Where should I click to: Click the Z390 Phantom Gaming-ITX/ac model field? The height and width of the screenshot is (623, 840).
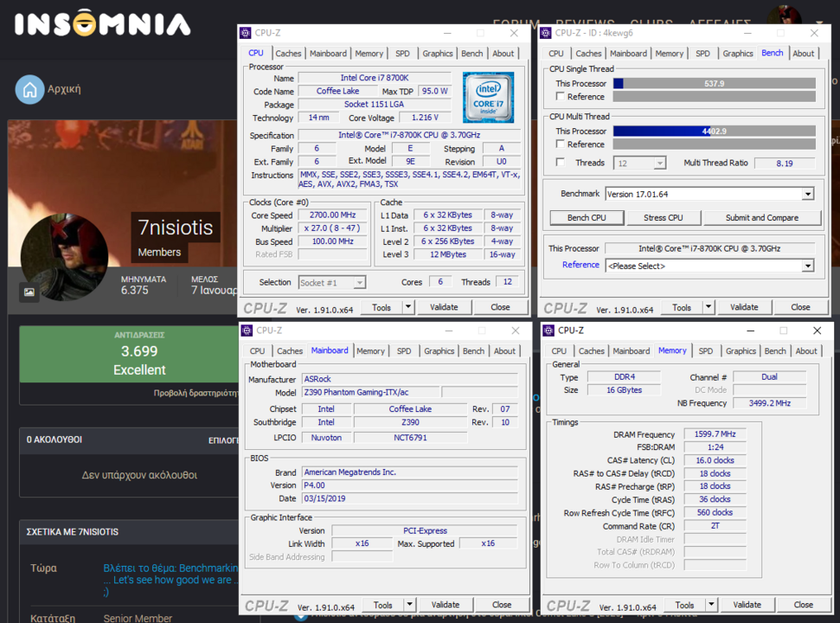371,392
